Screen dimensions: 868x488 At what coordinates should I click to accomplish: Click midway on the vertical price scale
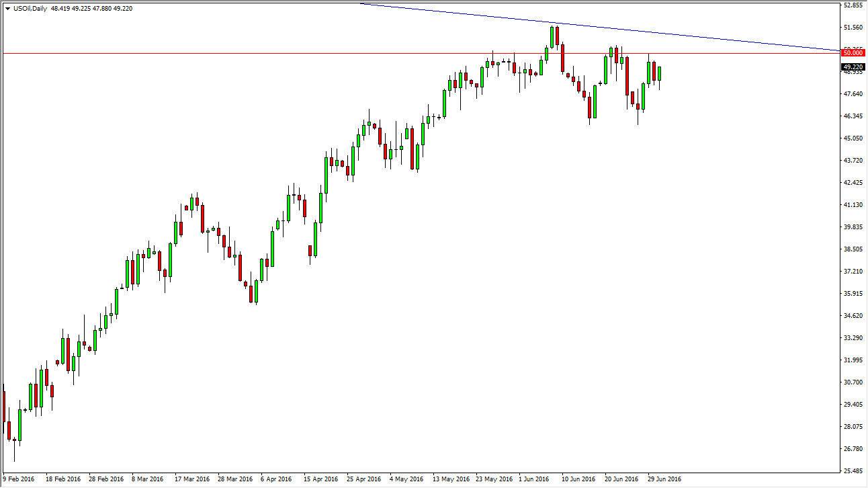point(852,244)
